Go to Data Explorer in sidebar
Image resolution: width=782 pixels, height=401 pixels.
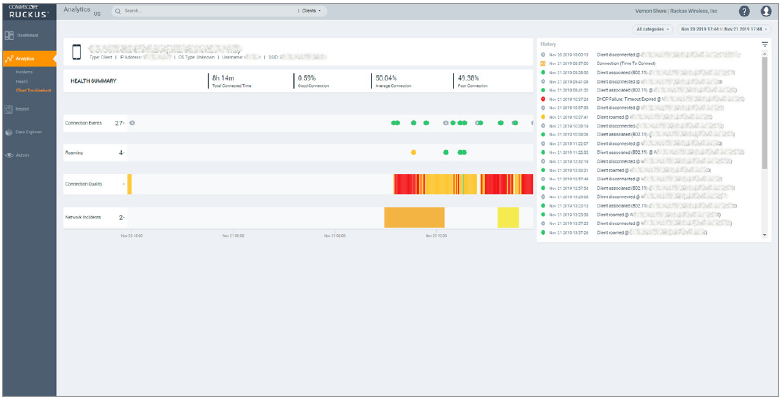click(28, 132)
